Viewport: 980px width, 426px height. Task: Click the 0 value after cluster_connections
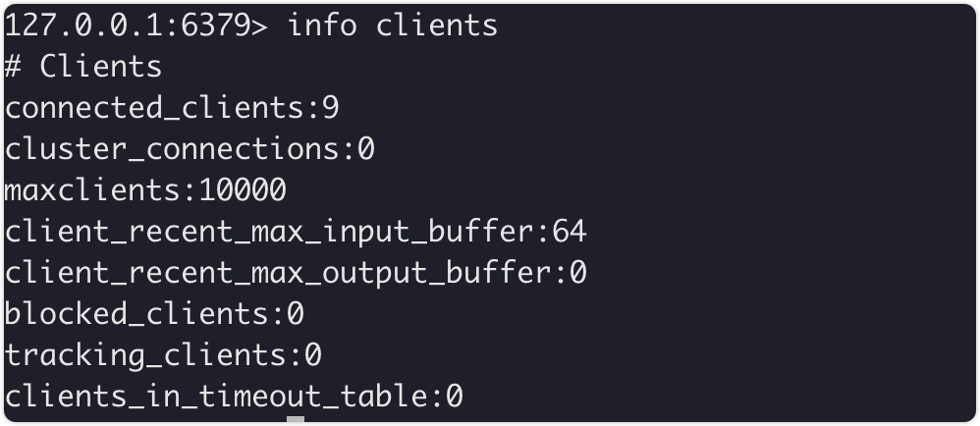[x=366, y=149]
